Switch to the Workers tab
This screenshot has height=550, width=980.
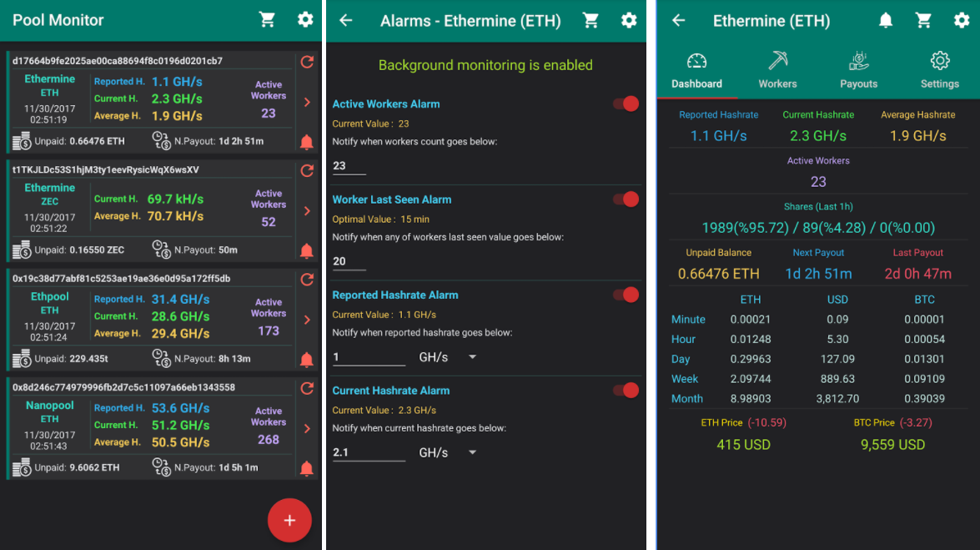(777, 71)
